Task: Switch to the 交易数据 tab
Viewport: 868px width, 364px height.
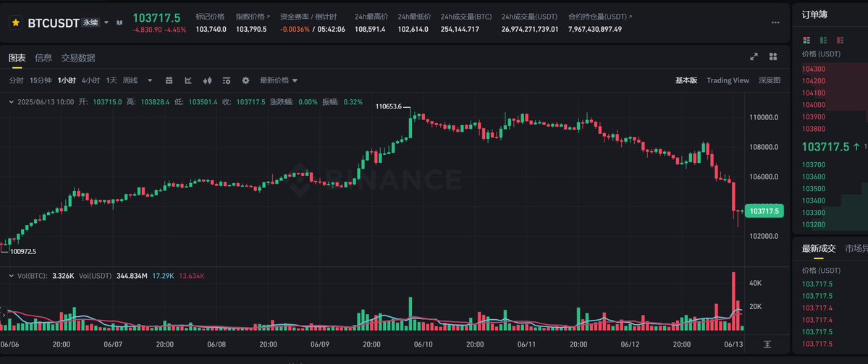Action: coord(78,58)
